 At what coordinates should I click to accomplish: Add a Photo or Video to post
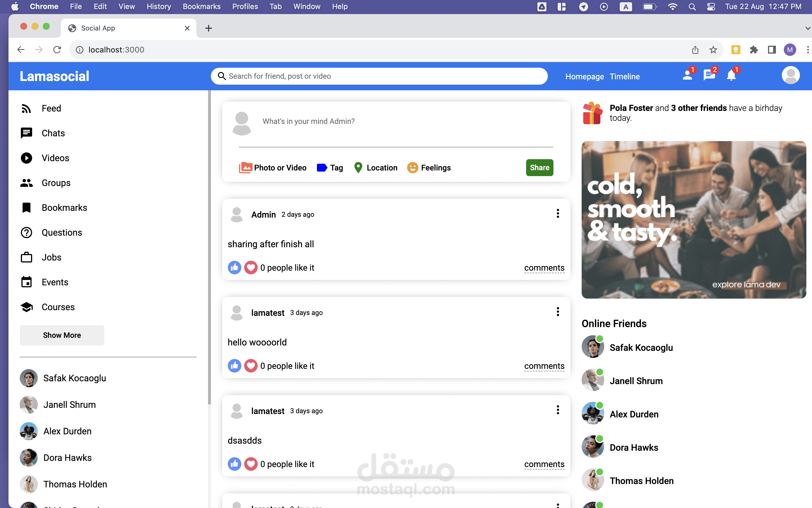point(272,167)
